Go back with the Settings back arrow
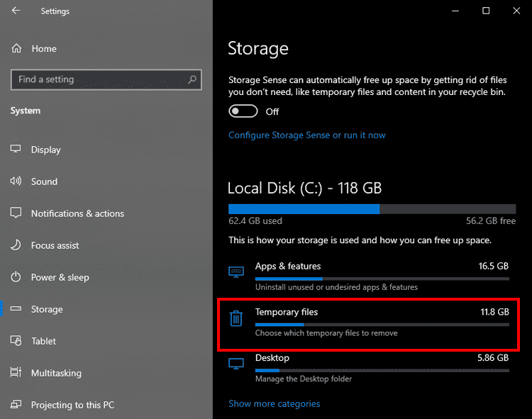 coord(16,11)
